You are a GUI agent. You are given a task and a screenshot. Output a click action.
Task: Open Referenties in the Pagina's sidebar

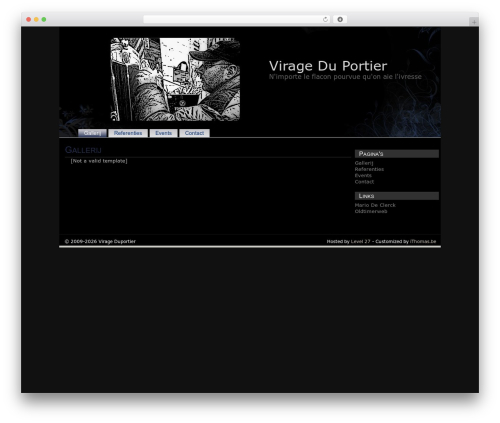[x=369, y=169]
